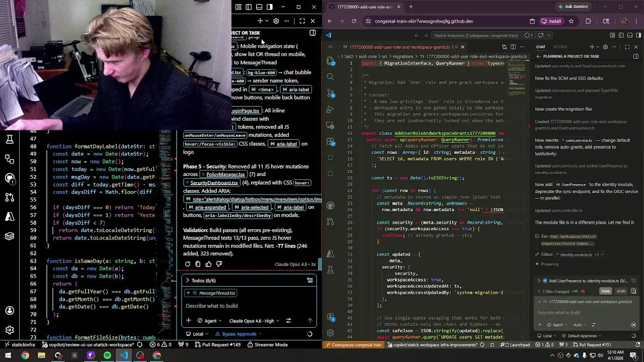Image resolution: width=644 pixels, height=362 pixels.
Task: Open Run and Debug in Codespaces activity bar
Action: point(330,110)
